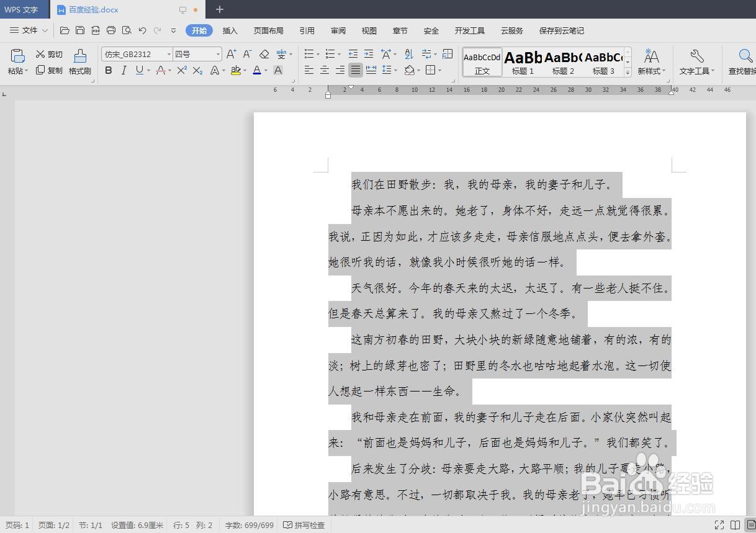The width and height of the screenshot is (756, 533).
Task: Align text right icon
Action: click(x=340, y=70)
